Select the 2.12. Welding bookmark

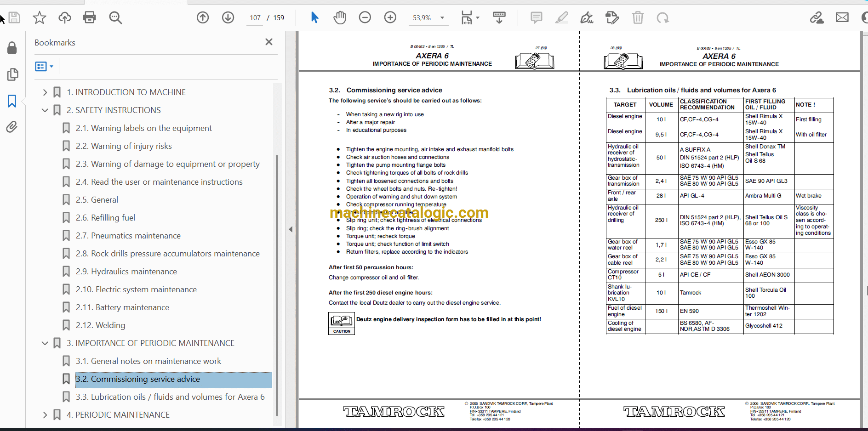pos(100,325)
